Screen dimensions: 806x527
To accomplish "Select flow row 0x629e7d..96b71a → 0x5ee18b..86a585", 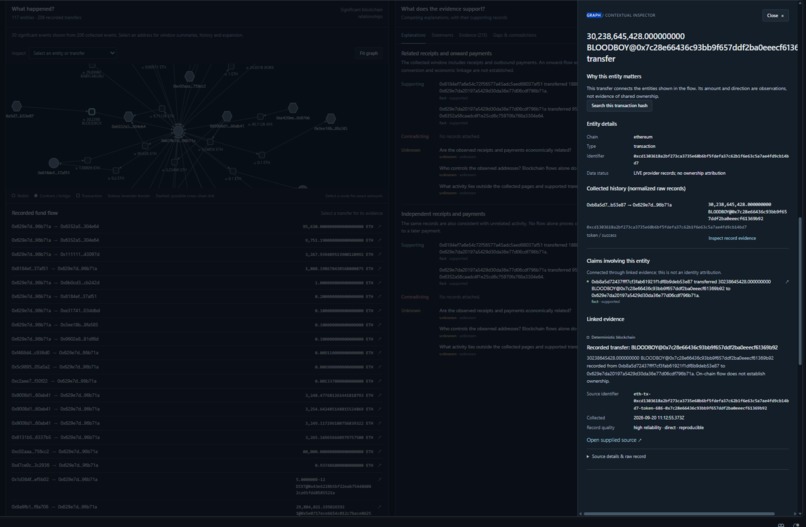I will click(x=197, y=325).
